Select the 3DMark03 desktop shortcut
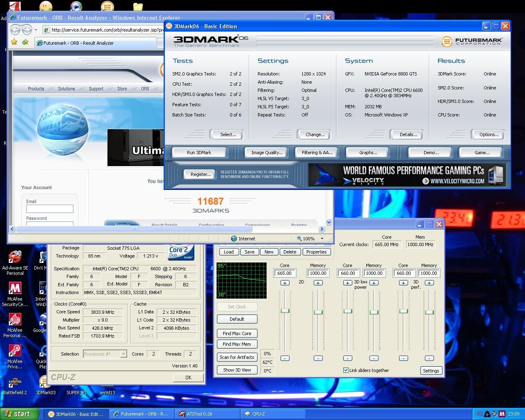Viewport: 525px width, 420px height. coord(45,386)
